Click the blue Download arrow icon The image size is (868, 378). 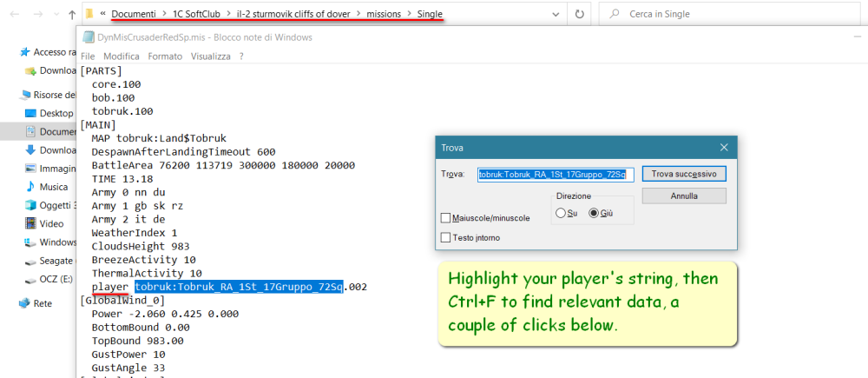pos(30,150)
